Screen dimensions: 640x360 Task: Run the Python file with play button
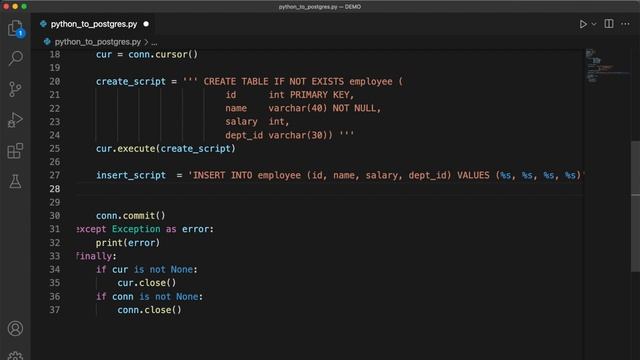583,24
